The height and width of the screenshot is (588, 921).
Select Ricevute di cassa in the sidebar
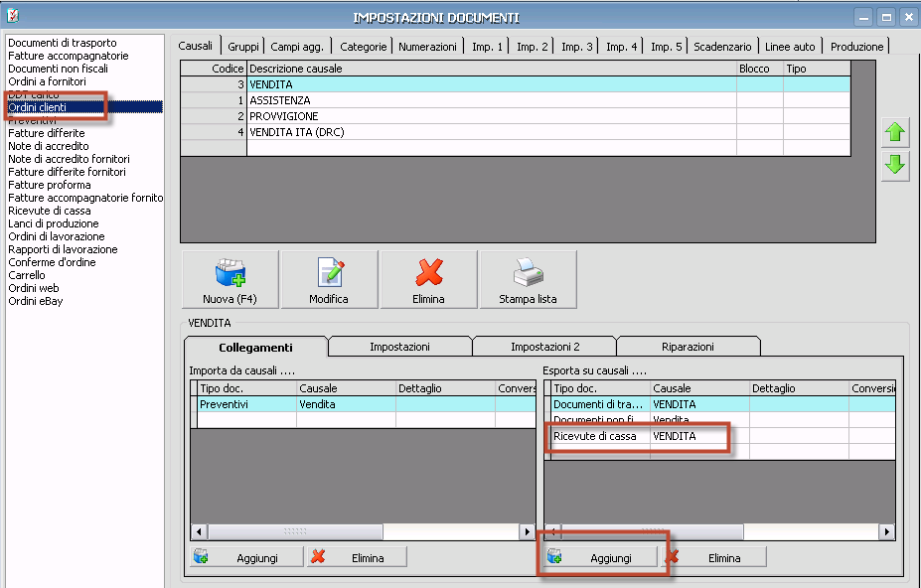[50, 211]
